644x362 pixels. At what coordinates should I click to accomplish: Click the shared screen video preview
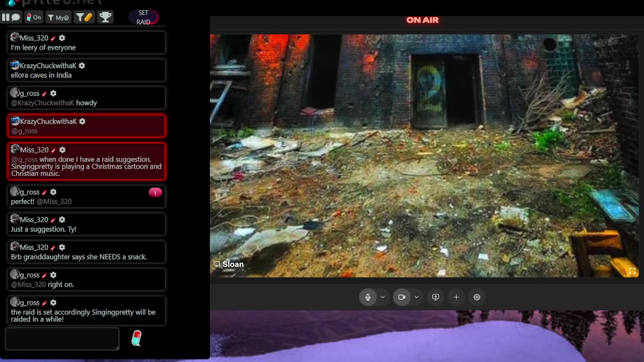[x=424, y=156]
